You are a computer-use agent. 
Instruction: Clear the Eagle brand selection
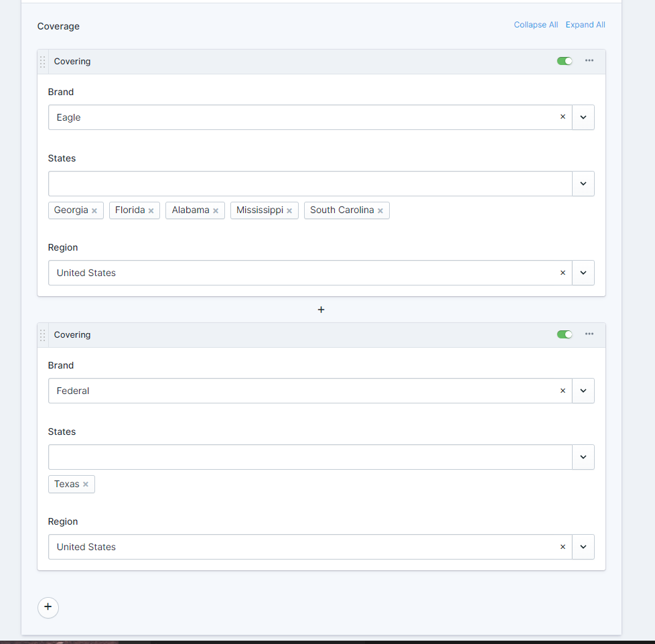tap(563, 117)
